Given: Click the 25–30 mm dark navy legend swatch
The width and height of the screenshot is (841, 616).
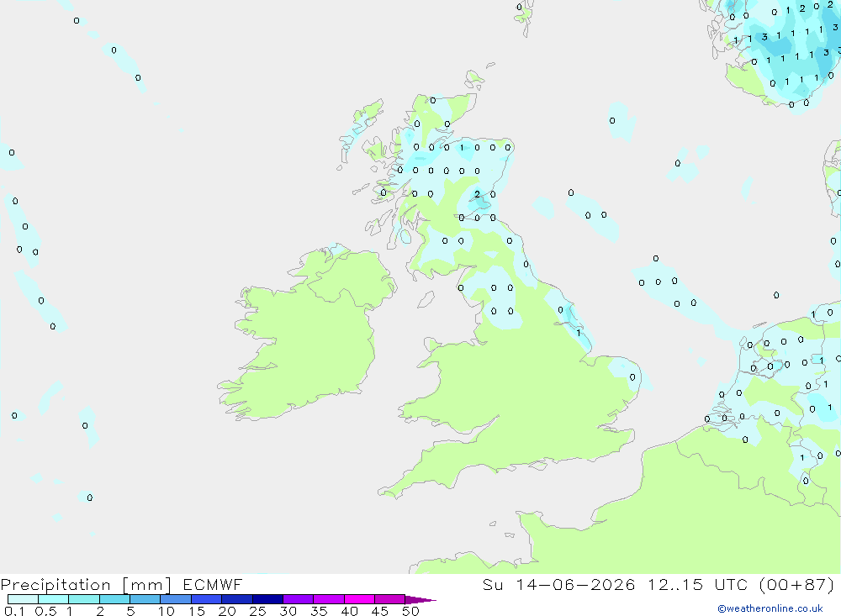Looking at the screenshot, I should [x=267, y=599].
